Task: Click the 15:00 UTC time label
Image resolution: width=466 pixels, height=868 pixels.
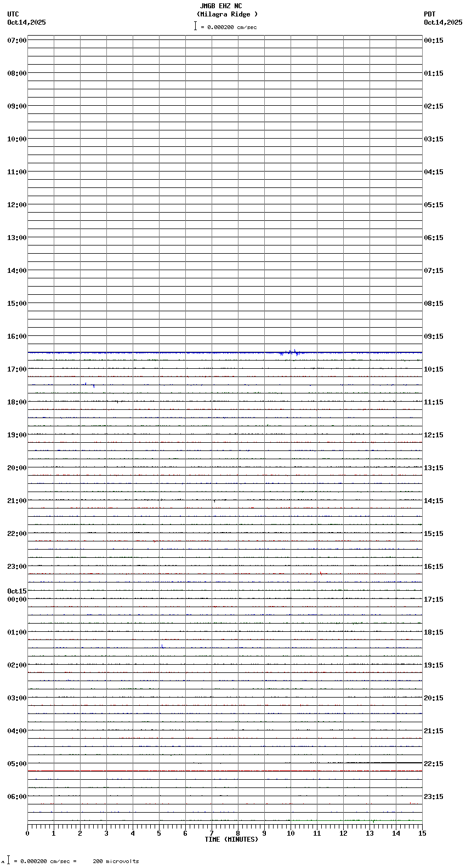Action: [x=17, y=304]
